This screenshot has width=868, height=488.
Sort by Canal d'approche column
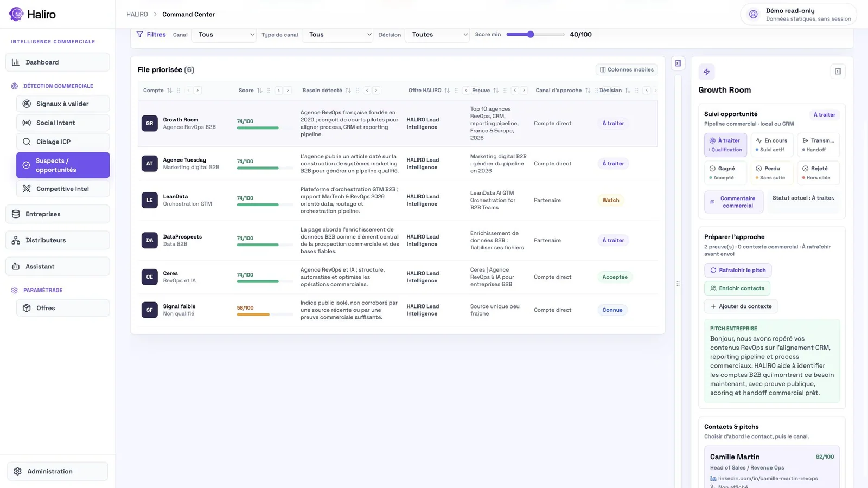click(588, 91)
